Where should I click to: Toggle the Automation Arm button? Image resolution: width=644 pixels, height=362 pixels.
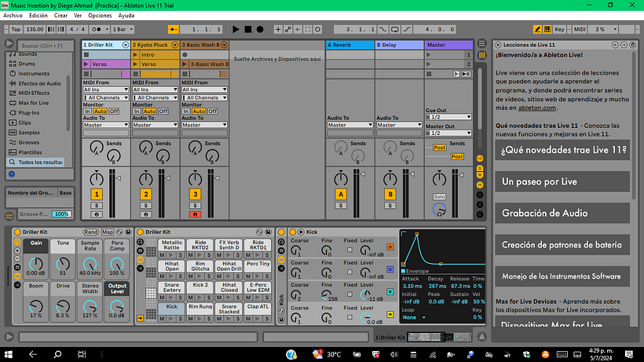pos(288,29)
